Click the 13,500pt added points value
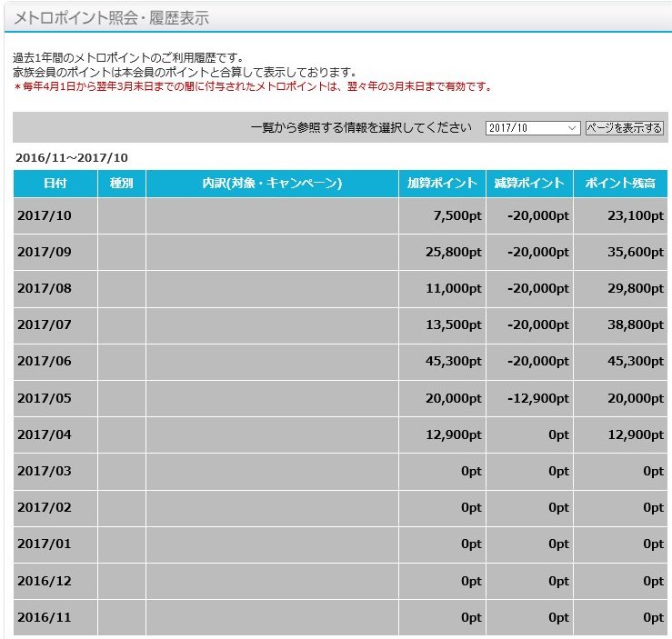This screenshot has height=639, width=672. (454, 324)
